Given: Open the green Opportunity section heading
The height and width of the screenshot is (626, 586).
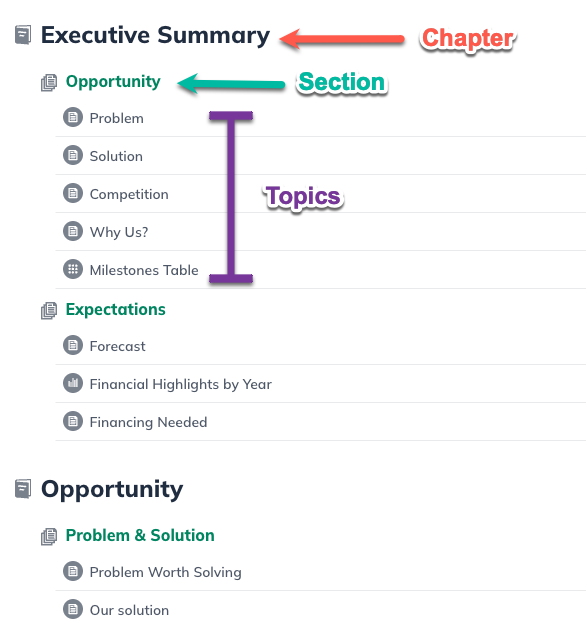Looking at the screenshot, I should [x=113, y=82].
